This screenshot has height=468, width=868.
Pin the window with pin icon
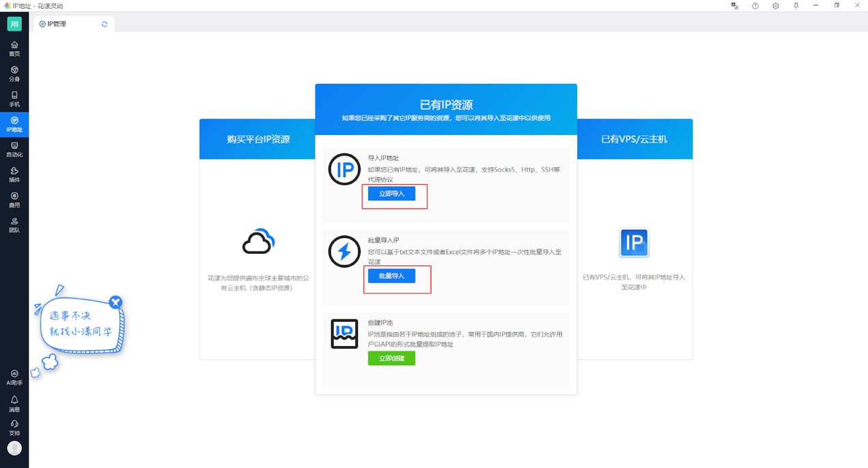tap(796, 5)
